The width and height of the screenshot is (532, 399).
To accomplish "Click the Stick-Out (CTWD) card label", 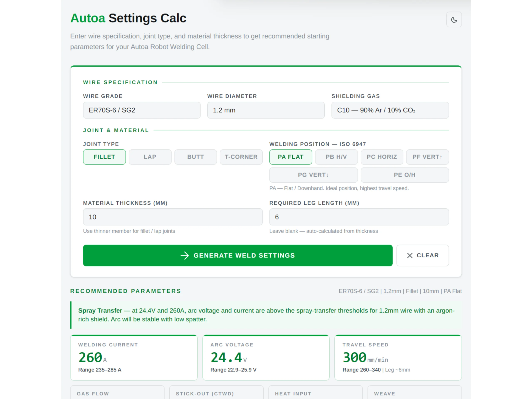I will click(205, 394).
